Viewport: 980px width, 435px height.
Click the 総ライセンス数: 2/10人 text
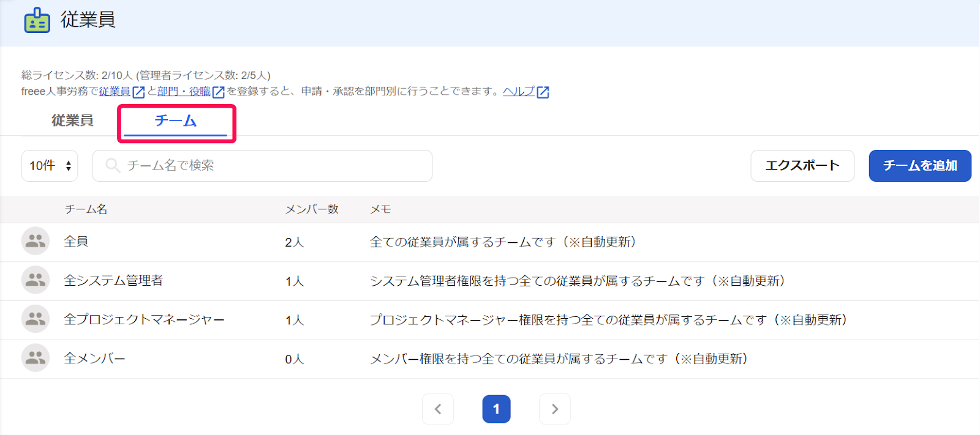pos(77,75)
